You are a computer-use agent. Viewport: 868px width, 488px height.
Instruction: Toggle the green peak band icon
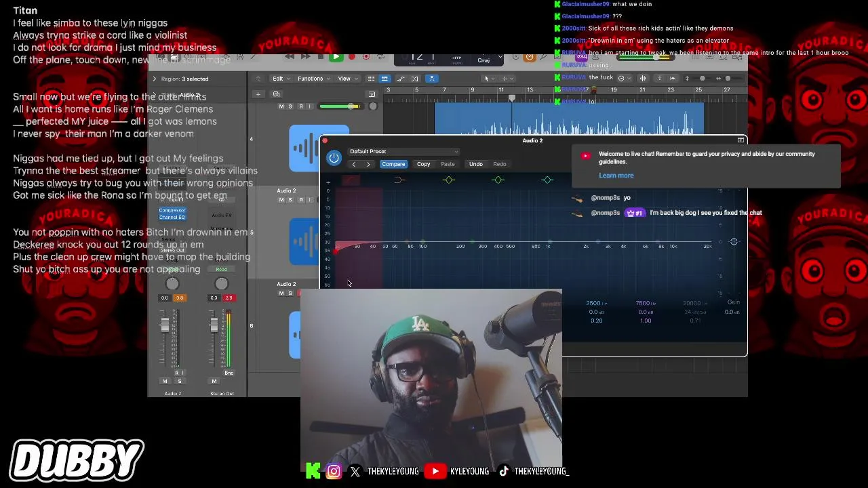click(x=498, y=180)
